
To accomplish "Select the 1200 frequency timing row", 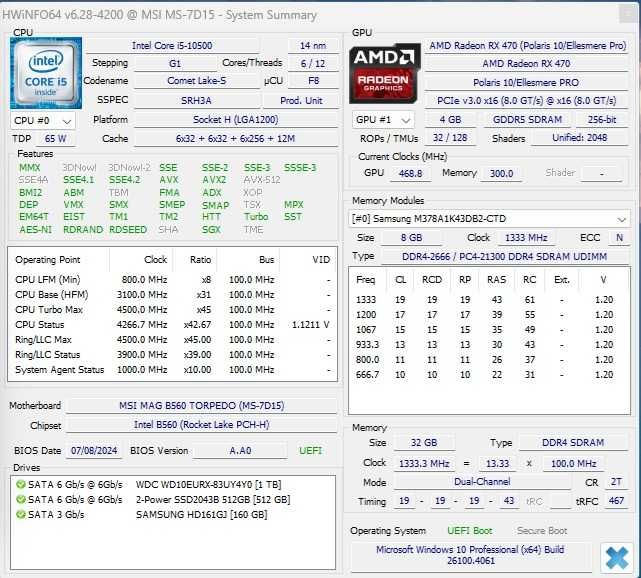I will click(489, 315).
